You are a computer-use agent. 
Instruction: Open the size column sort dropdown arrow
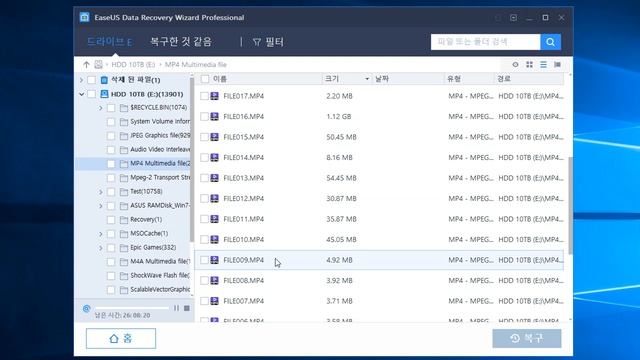[x=367, y=79]
